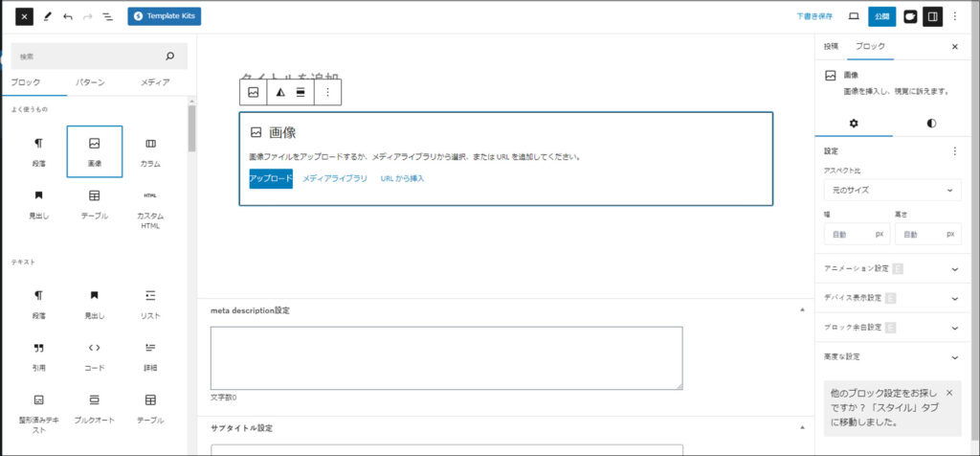Collapse the meta description設定 box

coord(802,310)
